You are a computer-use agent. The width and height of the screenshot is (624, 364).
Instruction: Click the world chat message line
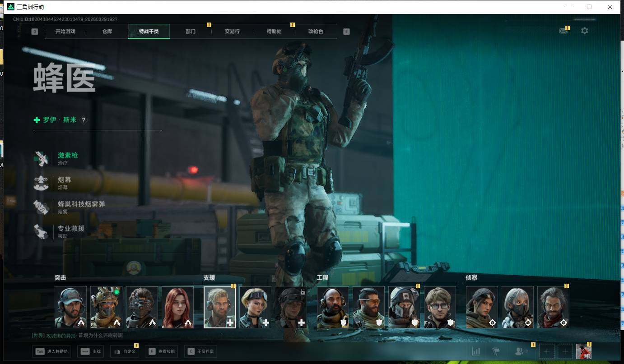click(77, 336)
